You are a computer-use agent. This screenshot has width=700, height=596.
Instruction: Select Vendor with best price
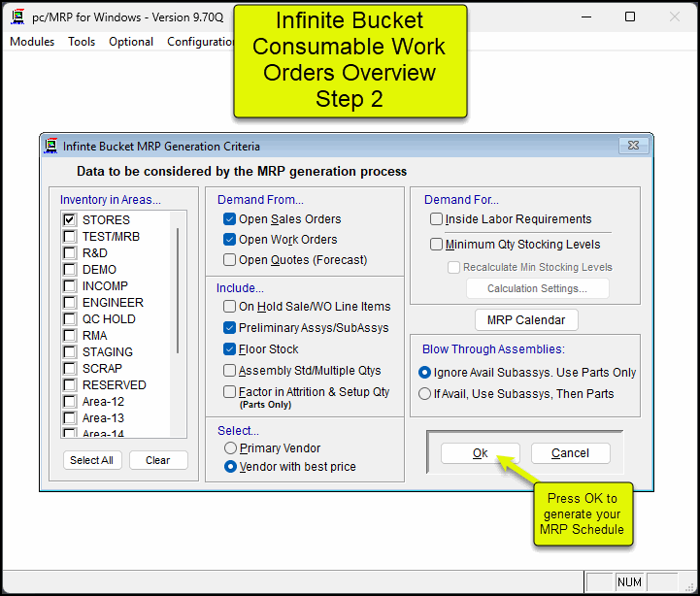coord(230,467)
